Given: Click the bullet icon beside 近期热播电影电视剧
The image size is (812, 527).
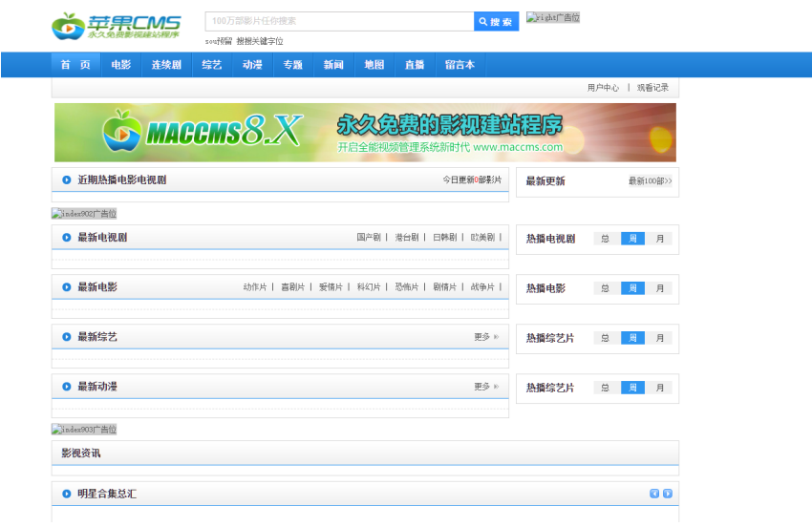Looking at the screenshot, I should [66, 179].
